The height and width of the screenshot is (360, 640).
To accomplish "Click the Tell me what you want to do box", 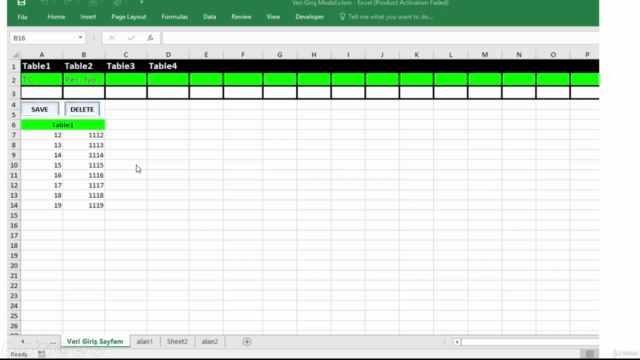I will coord(390,17).
